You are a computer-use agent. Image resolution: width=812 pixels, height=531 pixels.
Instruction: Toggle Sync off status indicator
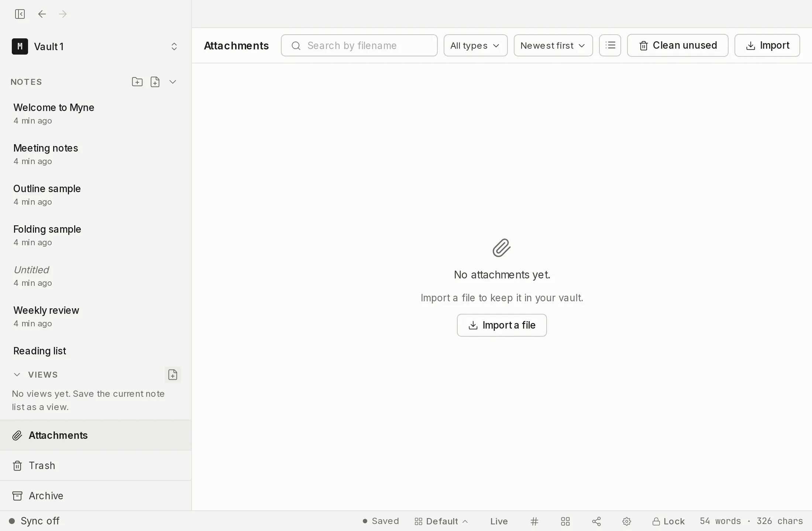pyautogui.click(x=34, y=521)
